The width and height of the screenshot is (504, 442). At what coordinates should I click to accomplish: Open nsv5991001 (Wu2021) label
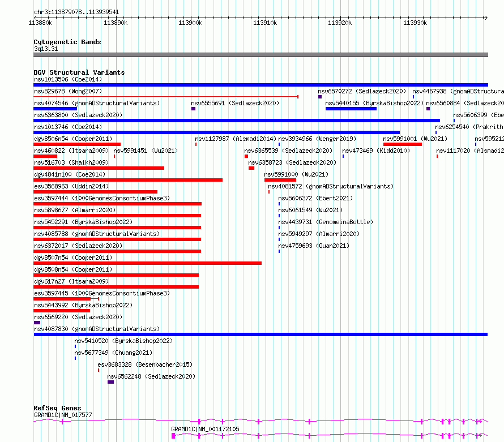[415, 139]
